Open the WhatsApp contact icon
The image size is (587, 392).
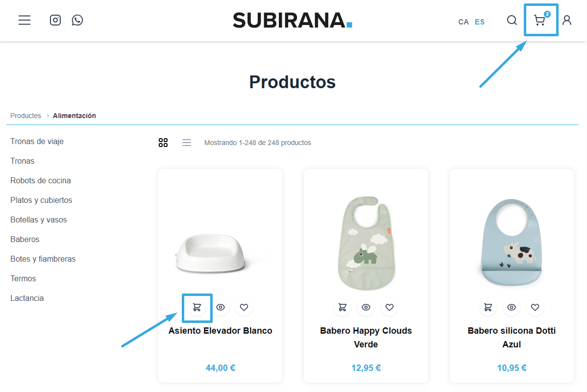pyautogui.click(x=77, y=20)
